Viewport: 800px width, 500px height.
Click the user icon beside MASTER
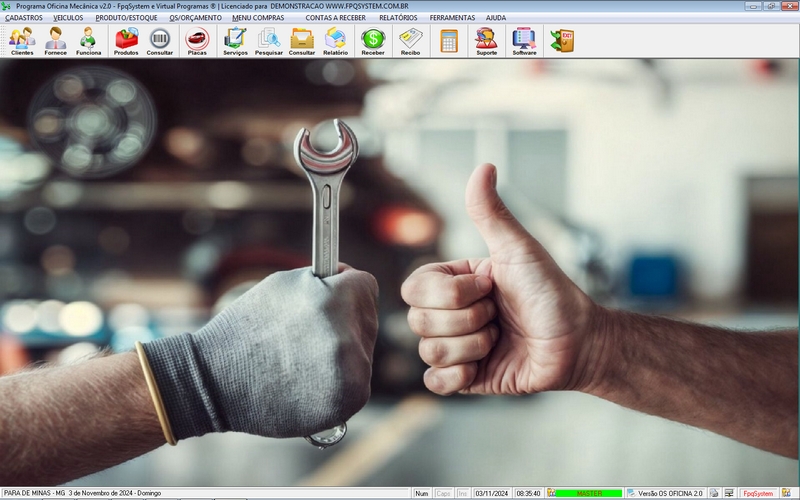click(x=551, y=493)
